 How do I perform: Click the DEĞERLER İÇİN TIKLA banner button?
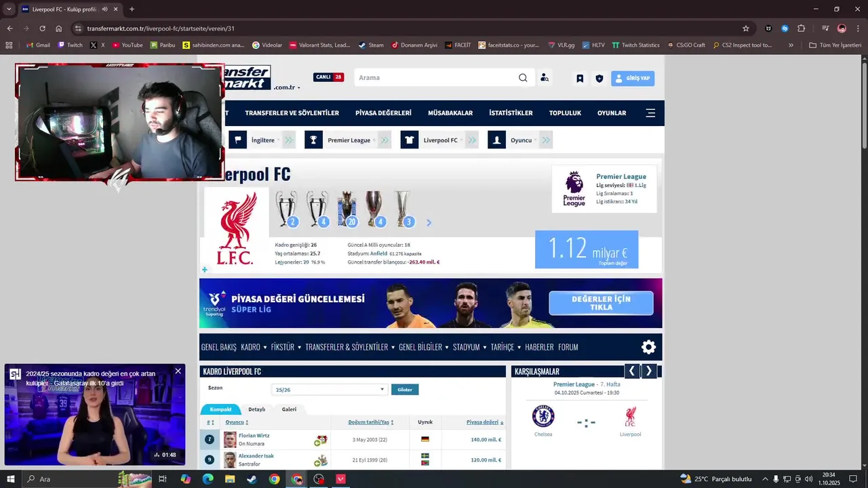point(601,303)
